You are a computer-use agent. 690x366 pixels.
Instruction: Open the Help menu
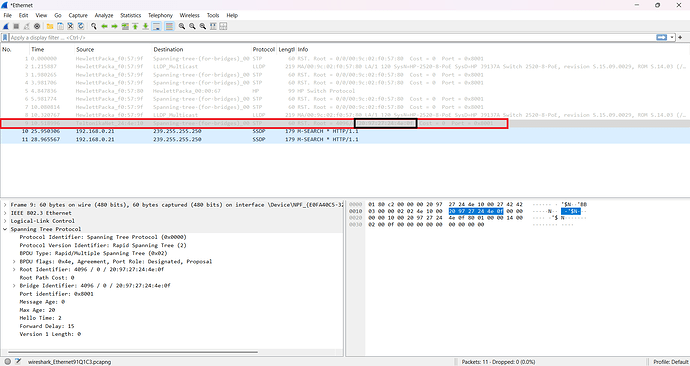[232, 15]
